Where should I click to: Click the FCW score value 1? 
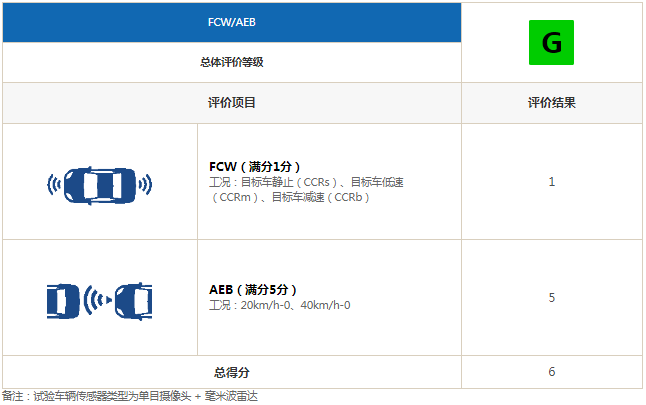pyautogui.click(x=551, y=182)
